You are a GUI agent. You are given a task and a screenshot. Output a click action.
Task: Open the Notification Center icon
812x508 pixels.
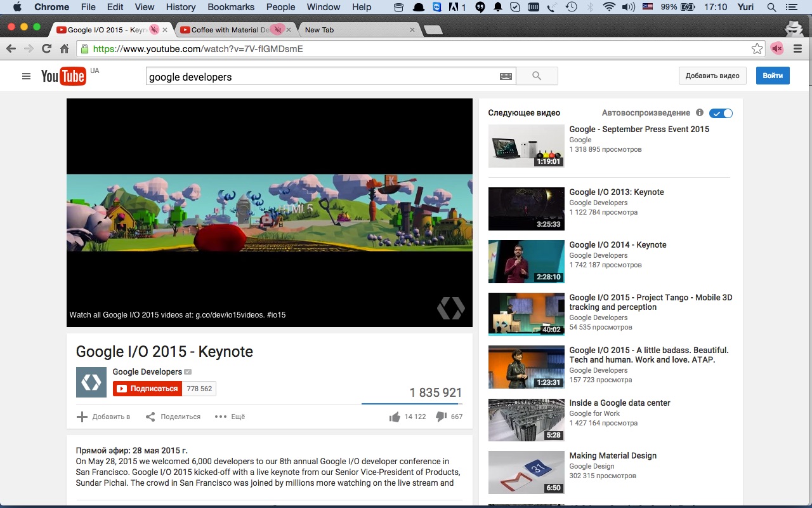(x=790, y=7)
